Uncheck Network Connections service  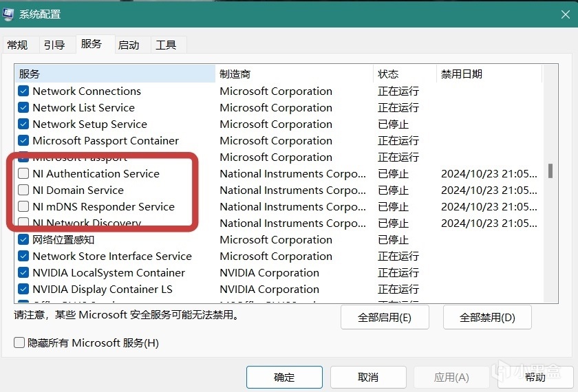click(24, 91)
